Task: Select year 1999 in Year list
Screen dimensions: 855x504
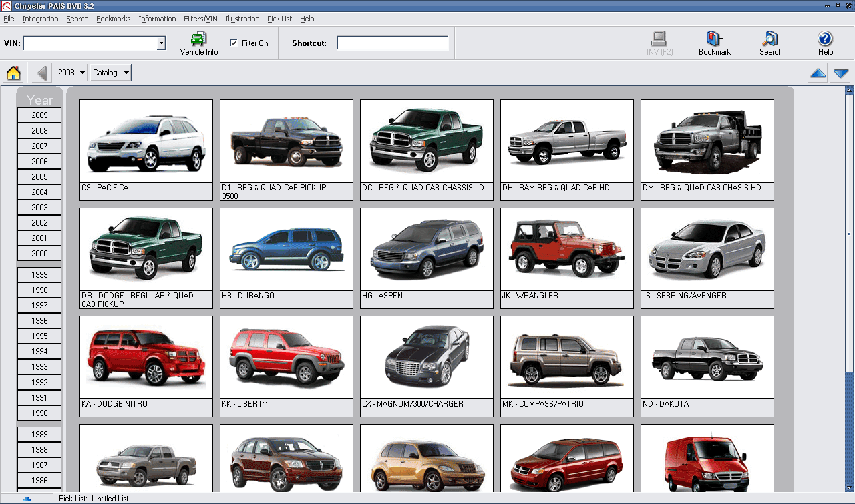Action: (39, 275)
